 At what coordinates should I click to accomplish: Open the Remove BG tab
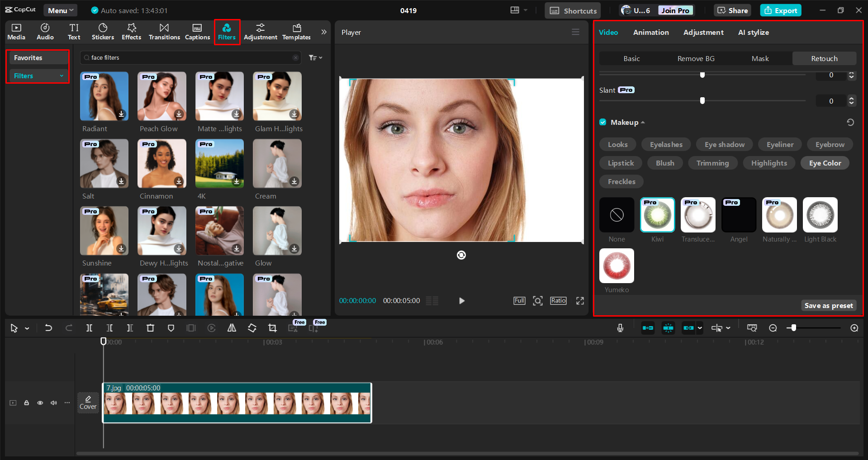coord(696,58)
